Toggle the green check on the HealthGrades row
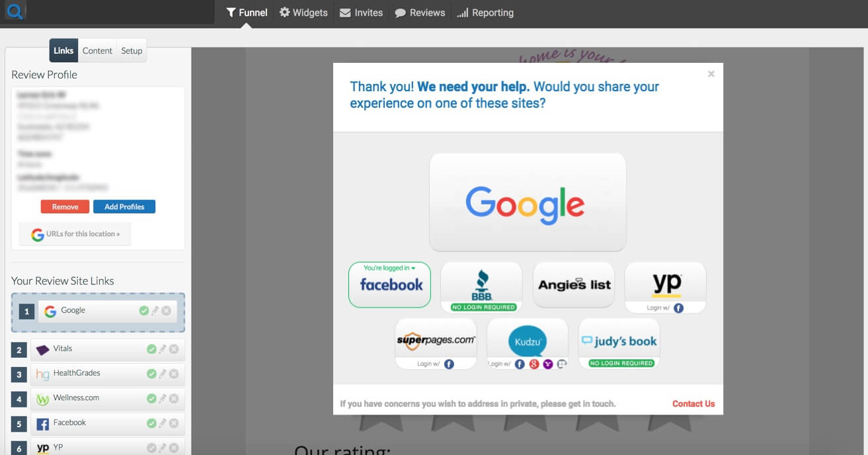Screen dimensions: 868x455 click(151, 374)
